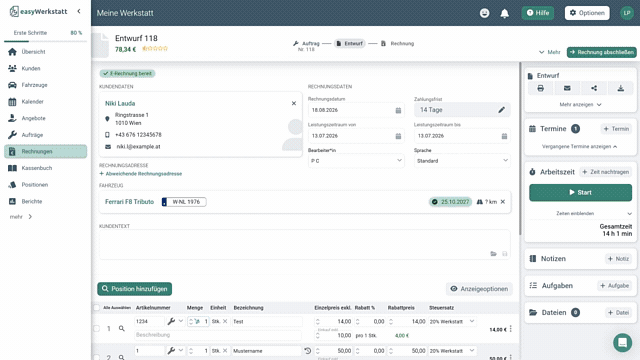Search article for position row 1
The height and width of the screenshot is (360, 640).
coord(122,328)
